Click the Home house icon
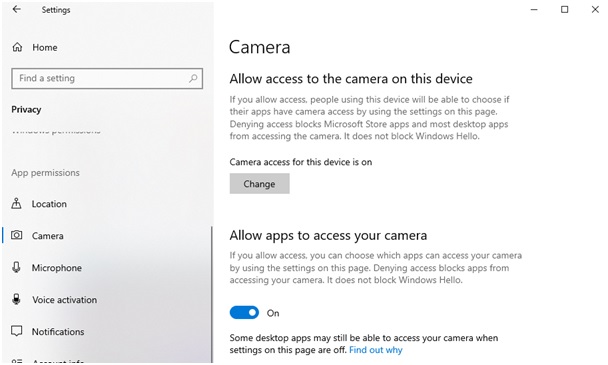 17,47
